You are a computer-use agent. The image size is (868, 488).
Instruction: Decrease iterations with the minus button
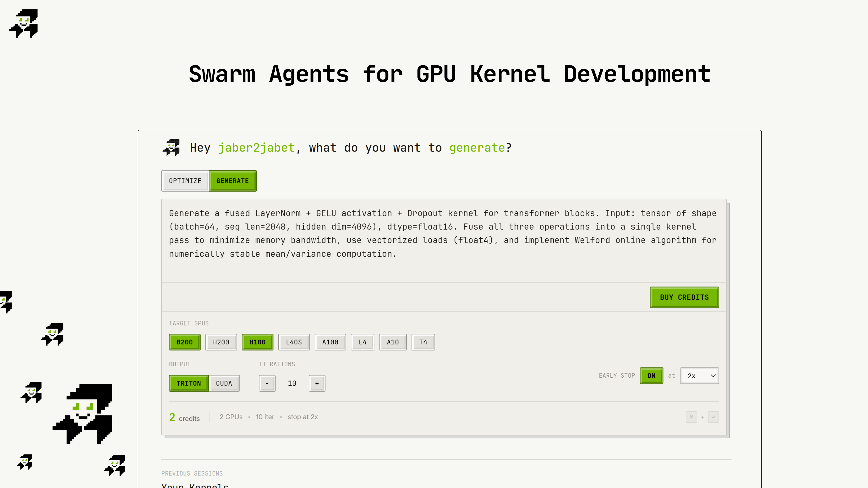pos(267,383)
